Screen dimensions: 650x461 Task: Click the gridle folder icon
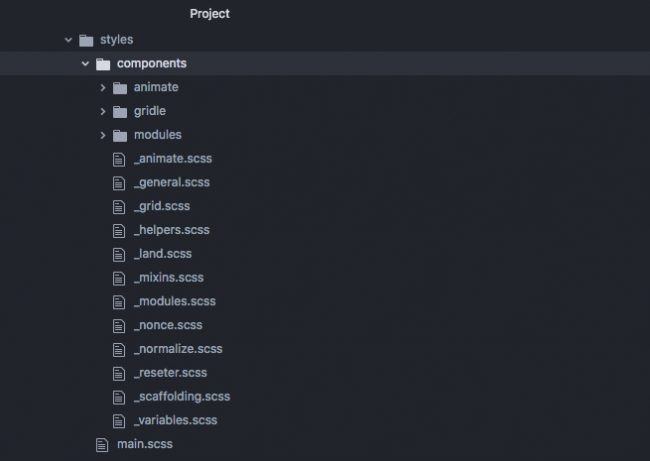pyautogui.click(x=119, y=111)
